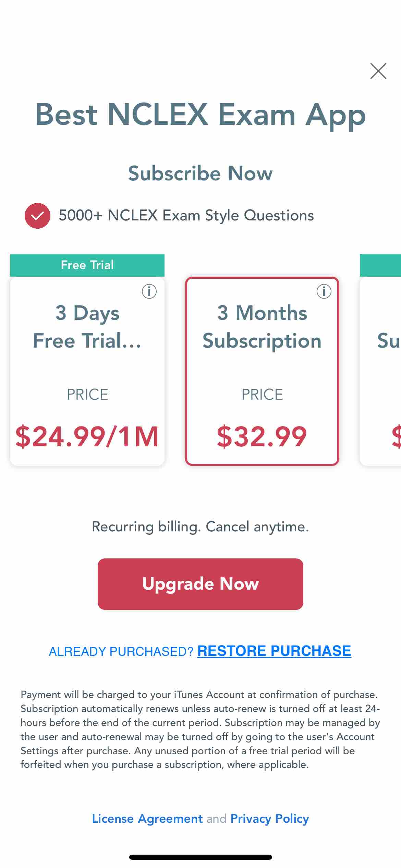The width and height of the screenshot is (401, 868).
Task: Select the 3 Days Free Trial plan card
Action: tap(87, 371)
